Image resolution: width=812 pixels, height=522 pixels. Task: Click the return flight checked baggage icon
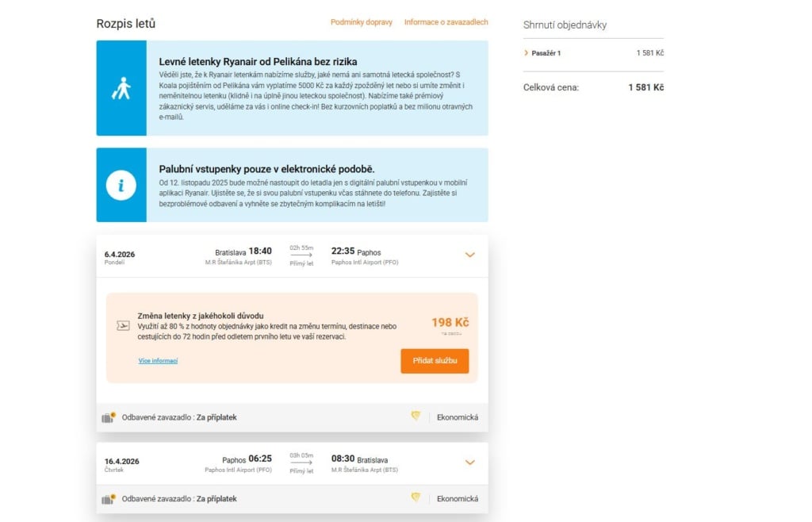click(x=109, y=499)
